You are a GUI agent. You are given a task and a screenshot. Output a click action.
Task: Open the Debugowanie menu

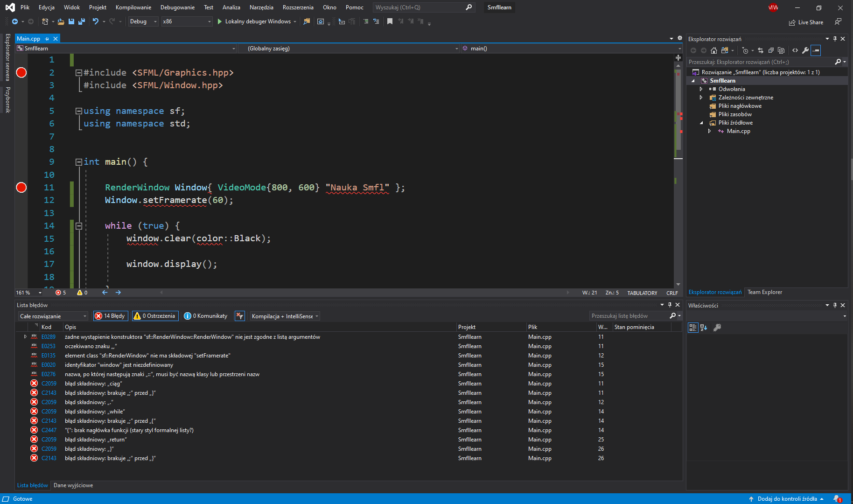coord(177,7)
